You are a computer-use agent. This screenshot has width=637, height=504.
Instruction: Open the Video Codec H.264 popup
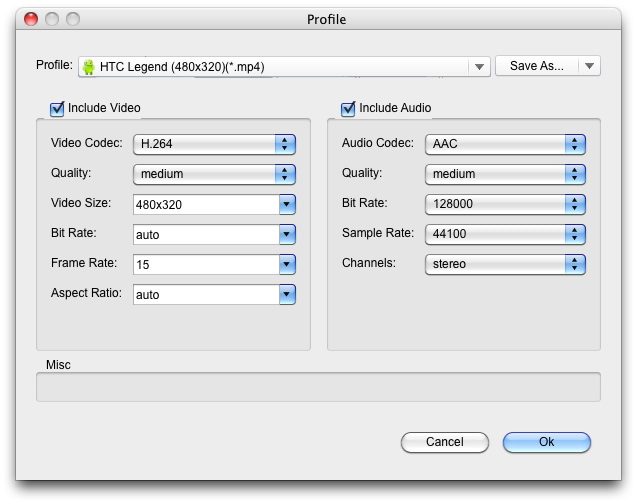(214, 144)
